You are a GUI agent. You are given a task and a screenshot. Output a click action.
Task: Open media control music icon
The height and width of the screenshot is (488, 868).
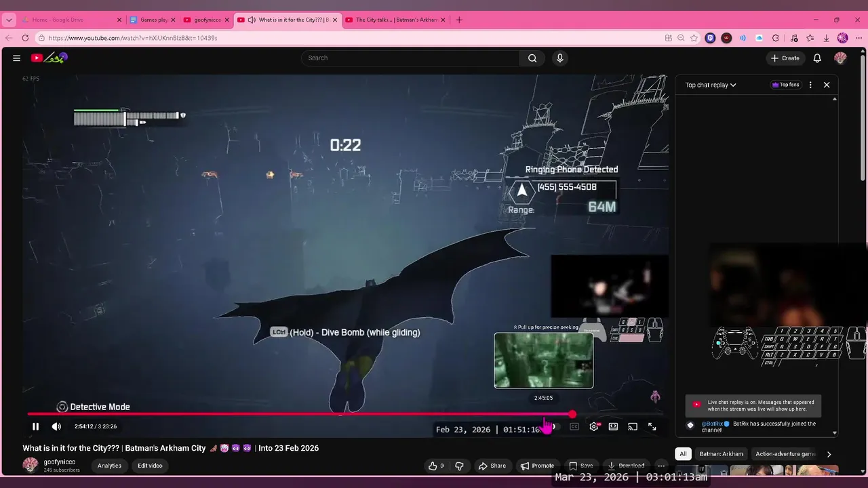pos(793,38)
